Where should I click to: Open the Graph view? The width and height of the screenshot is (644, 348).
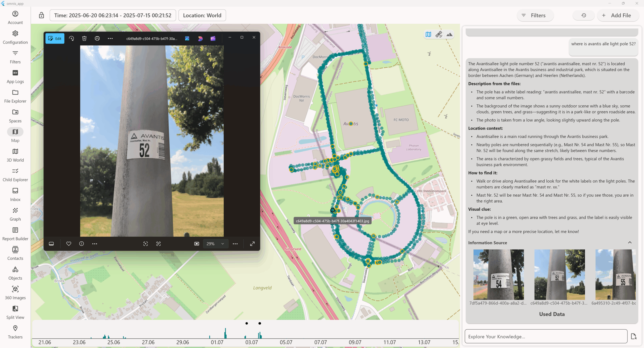point(15,214)
